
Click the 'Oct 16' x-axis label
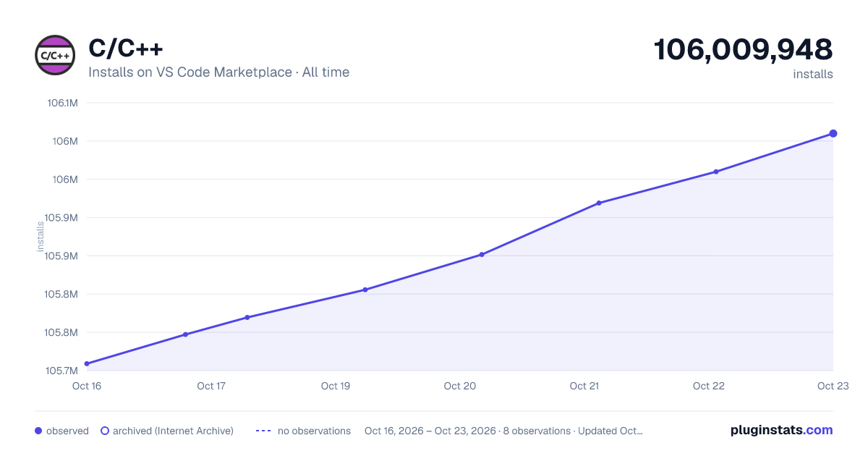pyautogui.click(x=87, y=386)
